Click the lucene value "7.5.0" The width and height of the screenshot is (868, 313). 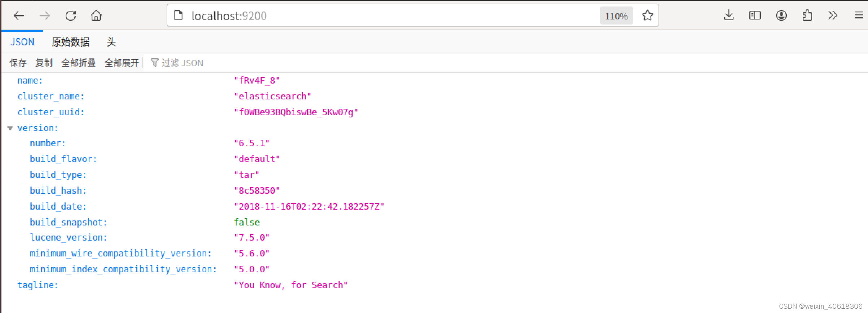pyautogui.click(x=252, y=238)
